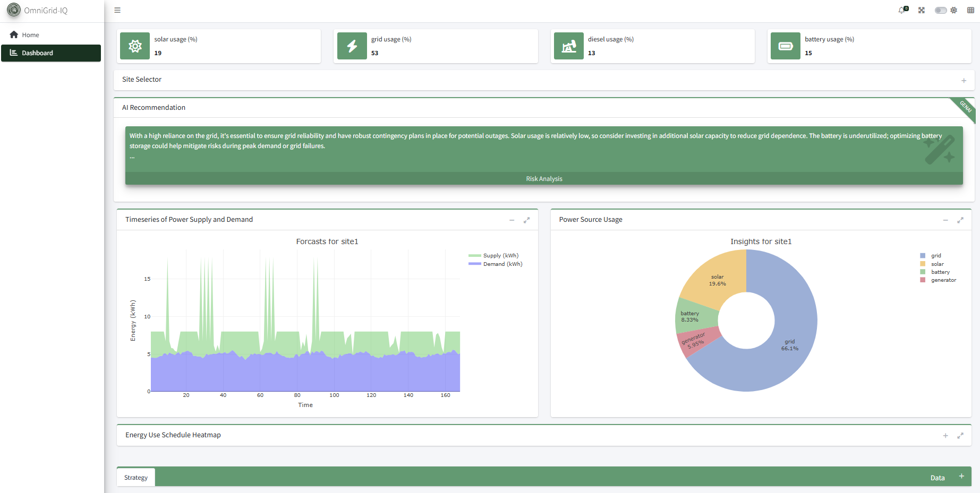
Task: Open the grid apps icon in the header
Action: tap(970, 10)
